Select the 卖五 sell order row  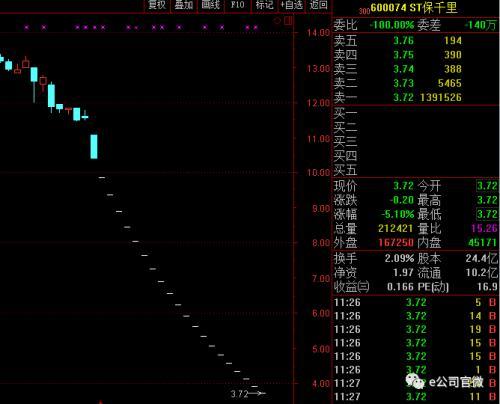(x=415, y=41)
